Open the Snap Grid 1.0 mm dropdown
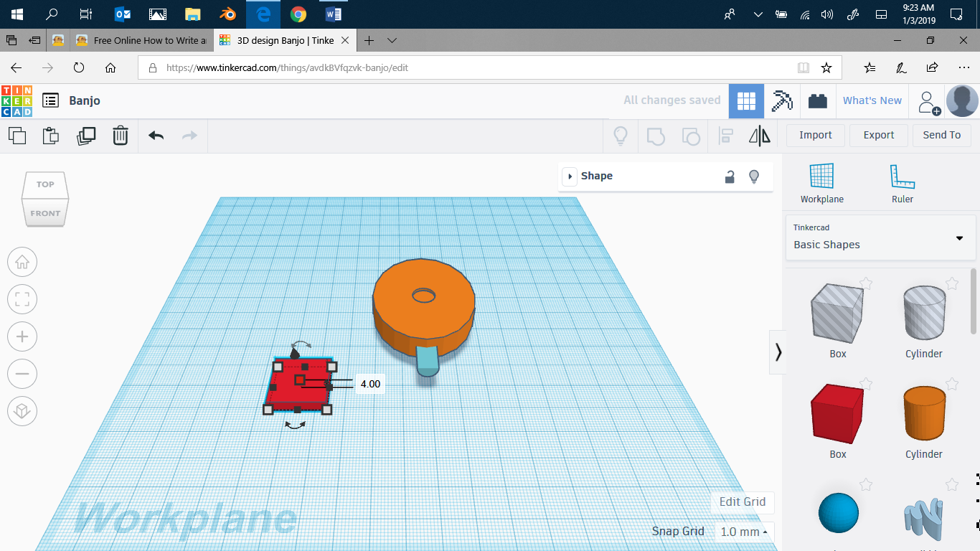 pyautogui.click(x=744, y=532)
